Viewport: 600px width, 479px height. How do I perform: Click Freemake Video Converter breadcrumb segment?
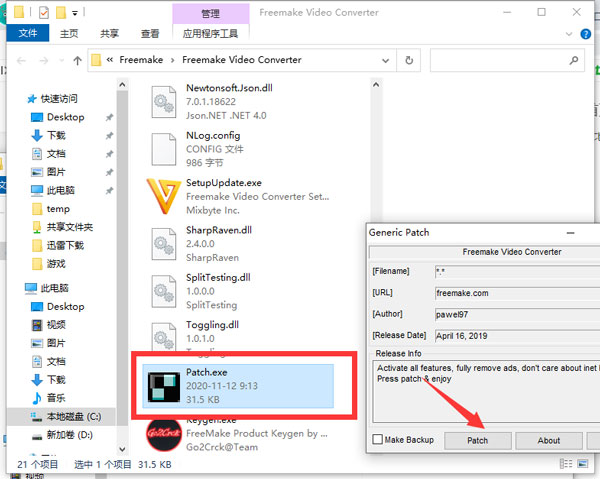(242, 60)
